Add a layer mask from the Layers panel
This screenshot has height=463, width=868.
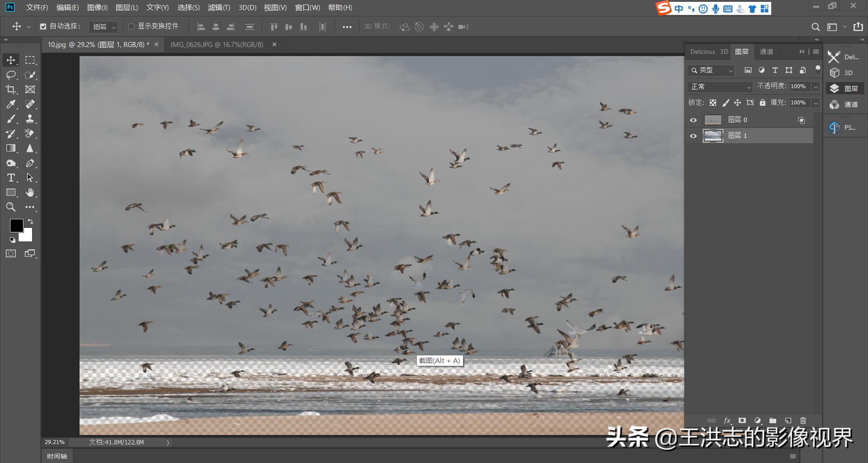coord(742,420)
